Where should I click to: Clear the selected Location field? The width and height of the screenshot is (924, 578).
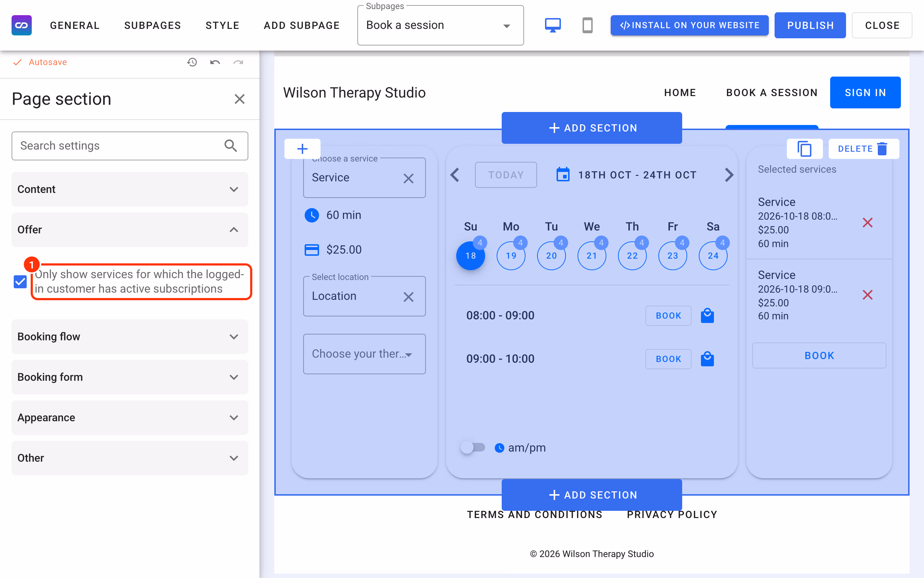(x=408, y=297)
